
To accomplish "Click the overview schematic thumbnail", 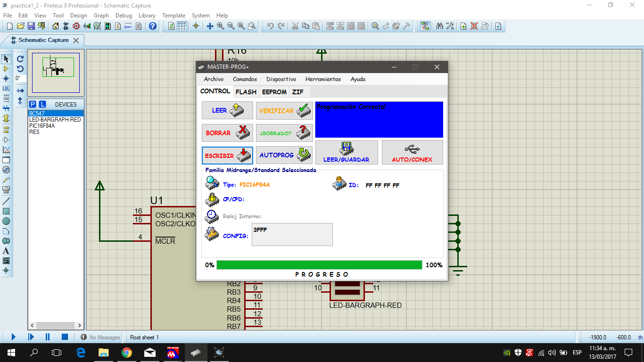I will point(56,72).
